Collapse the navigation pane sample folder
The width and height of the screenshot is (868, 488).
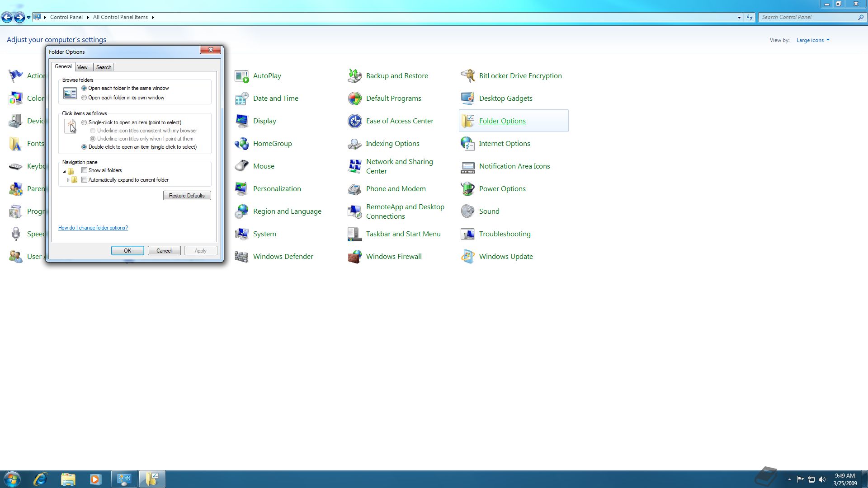point(64,172)
